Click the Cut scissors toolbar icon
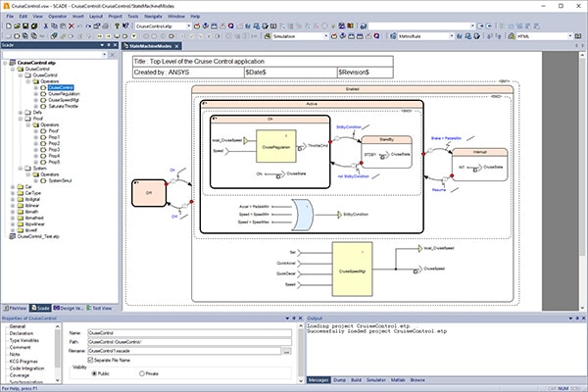This screenshot has height=392, width=588. click(x=46, y=25)
